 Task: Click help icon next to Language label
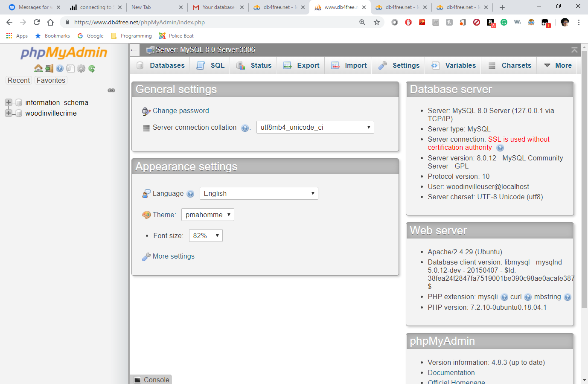(191, 194)
